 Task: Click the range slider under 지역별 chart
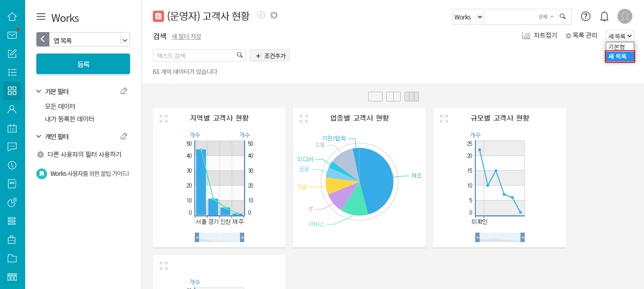(219, 237)
